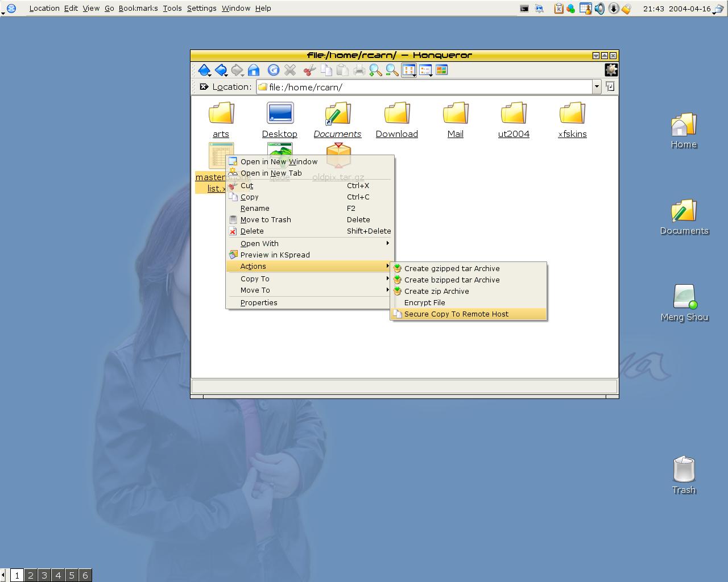Open the terminal icon in the panel
The height and width of the screenshot is (582, 728).
(524, 9)
